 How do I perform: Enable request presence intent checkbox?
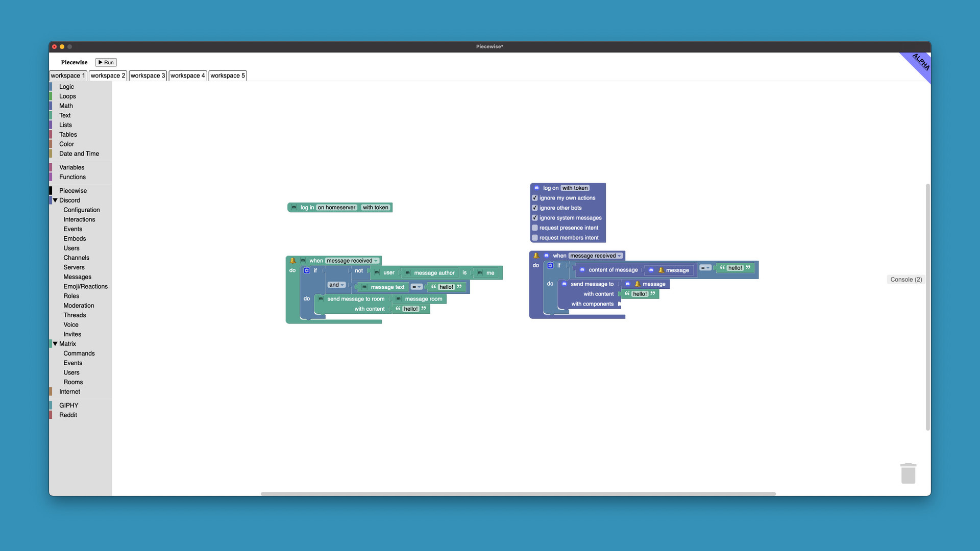[x=535, y=228]
